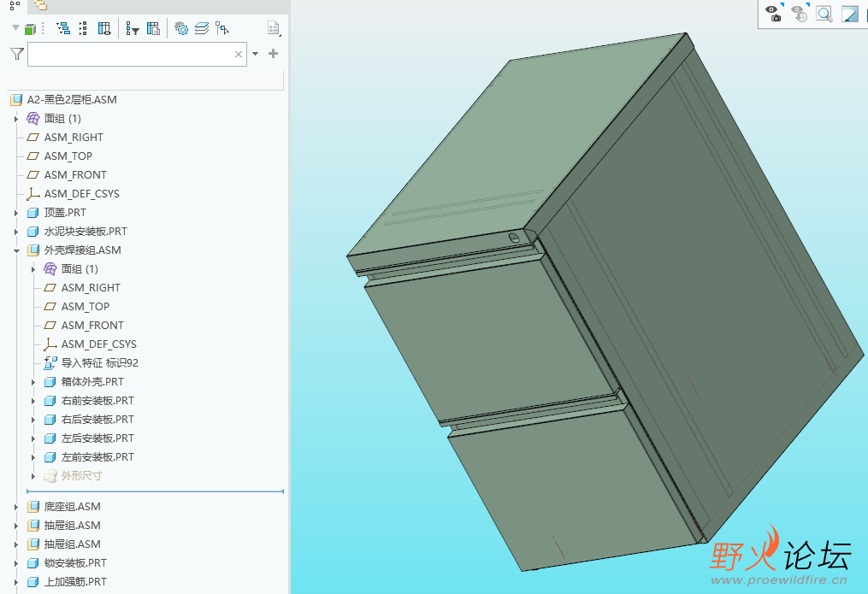This screenshot has width=868, height=594.
Task: Select ASM_RIGHT under 外壳焊接组.ASM
Action: pyautogui.click(x=91, y=287)
